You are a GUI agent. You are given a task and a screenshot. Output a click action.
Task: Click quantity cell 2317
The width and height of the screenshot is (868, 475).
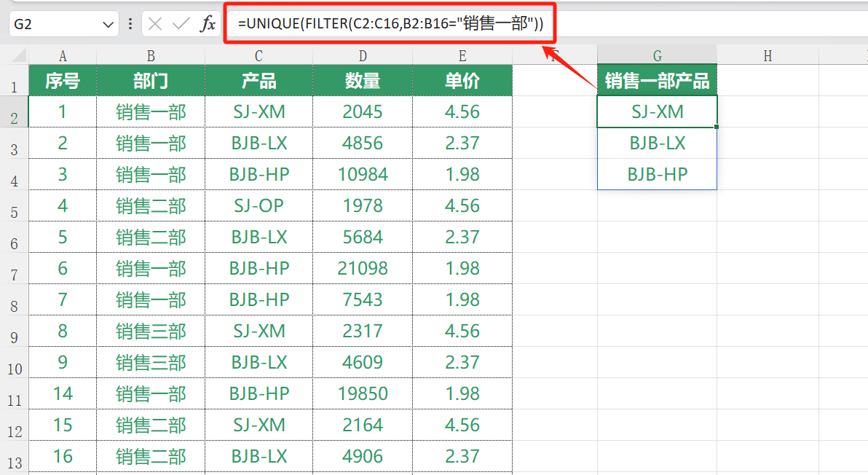(363, 331)
